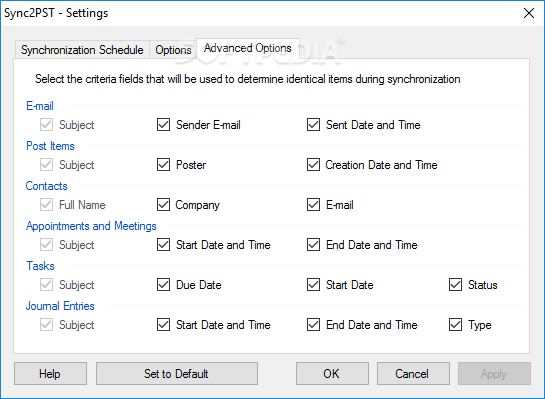Confirm settings with the OK button
545x399 pixels.
(x=332, y=374)
